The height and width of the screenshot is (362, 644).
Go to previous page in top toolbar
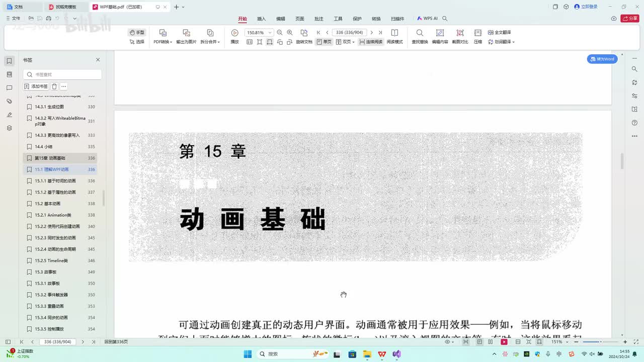[x=327, y=32]
